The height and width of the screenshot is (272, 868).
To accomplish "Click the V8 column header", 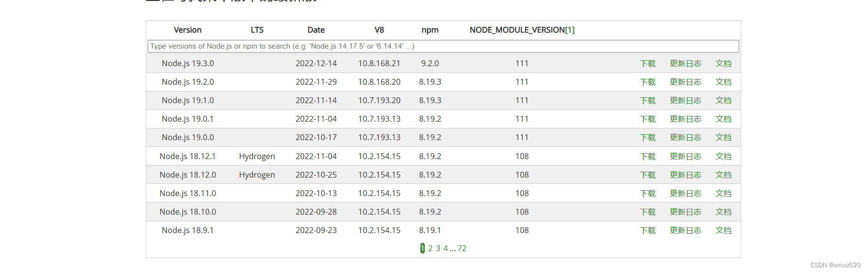I will pos(379,30).
